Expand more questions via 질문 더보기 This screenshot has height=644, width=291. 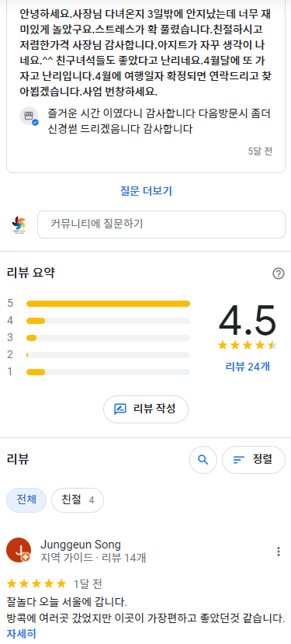pos(146,190)
